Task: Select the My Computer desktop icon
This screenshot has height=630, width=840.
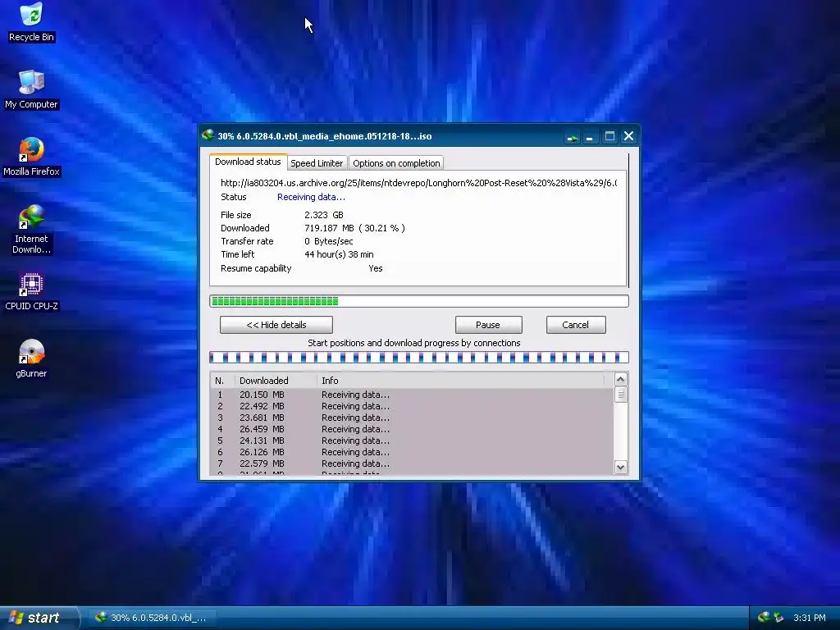Action: (x=31, y=89)
